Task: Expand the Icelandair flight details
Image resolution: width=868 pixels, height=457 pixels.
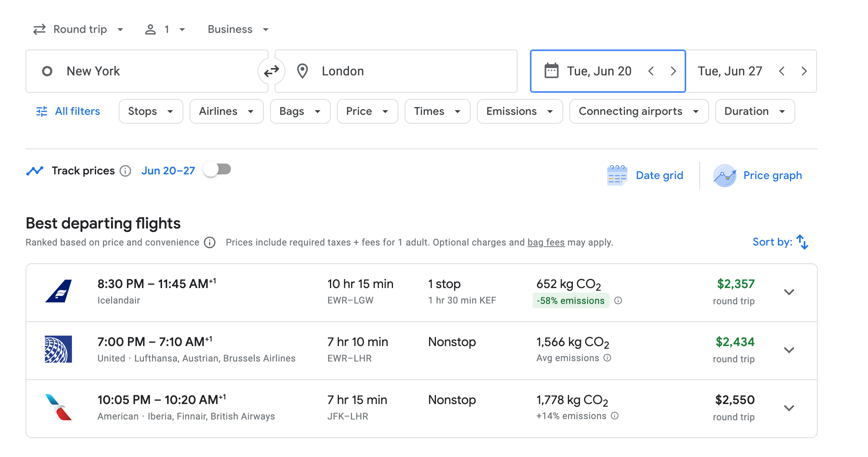Action: (789, 292)
